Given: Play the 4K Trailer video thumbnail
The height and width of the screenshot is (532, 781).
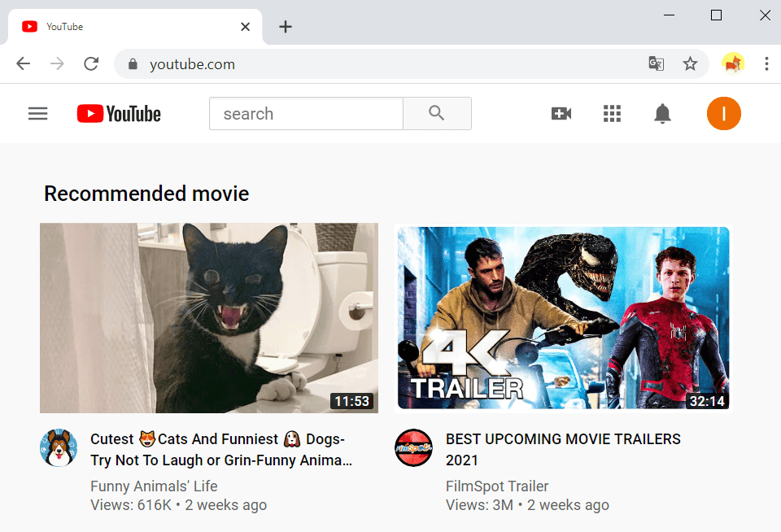Looking at the screenshot, I should [563, 318].
